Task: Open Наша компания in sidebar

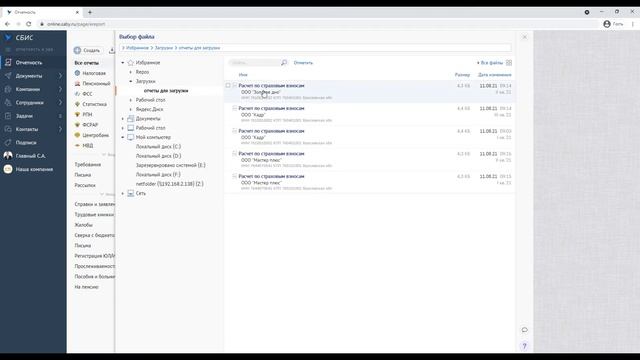Action: coord(34,169)
